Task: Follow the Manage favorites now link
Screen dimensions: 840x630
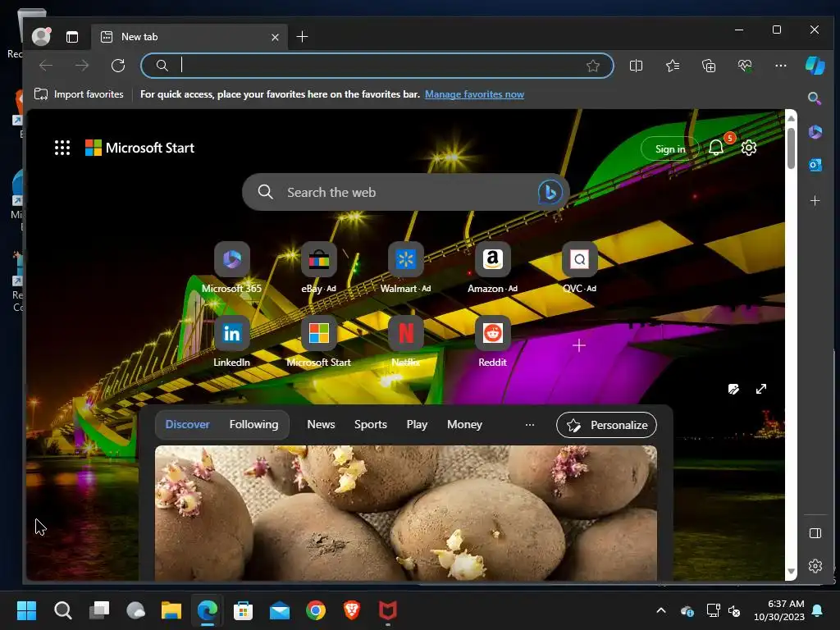Action: click(474, 94)
